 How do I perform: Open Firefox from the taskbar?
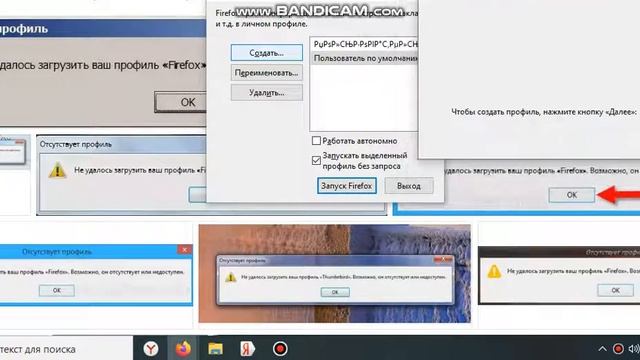(x=183, y=349)
